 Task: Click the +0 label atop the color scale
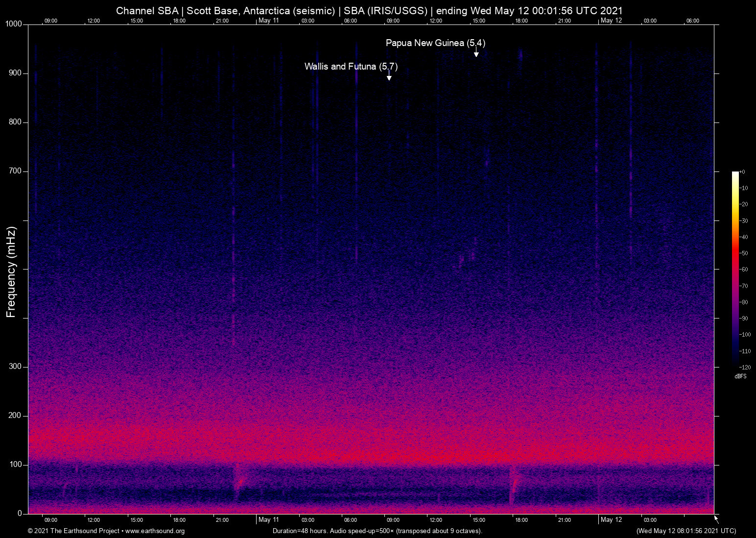(x=742, y=171)
